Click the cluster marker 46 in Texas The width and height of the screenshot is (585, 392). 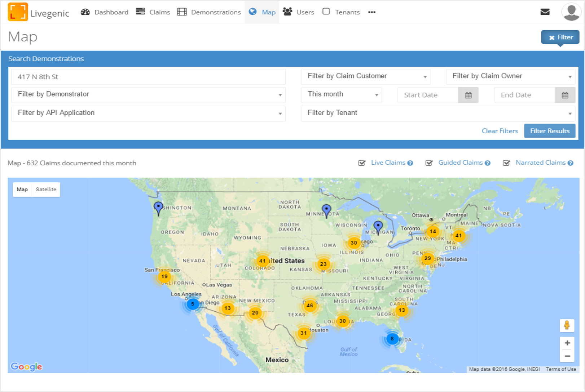point(310,306)
